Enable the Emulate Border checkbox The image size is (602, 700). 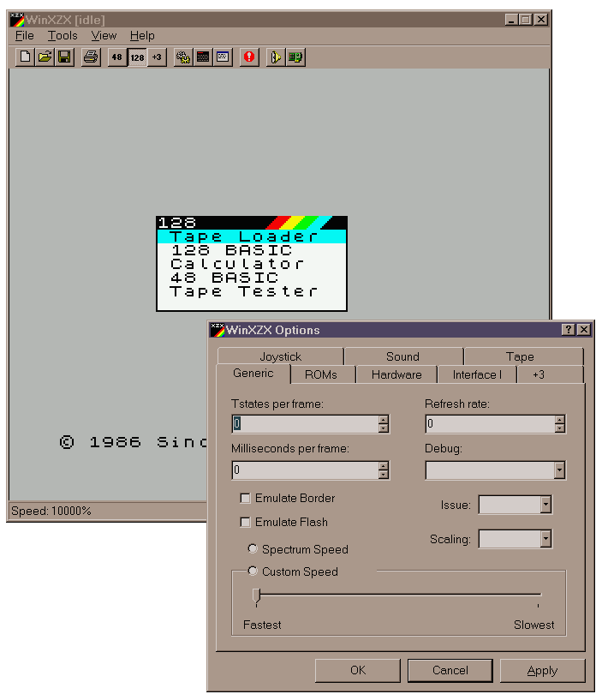245,498
